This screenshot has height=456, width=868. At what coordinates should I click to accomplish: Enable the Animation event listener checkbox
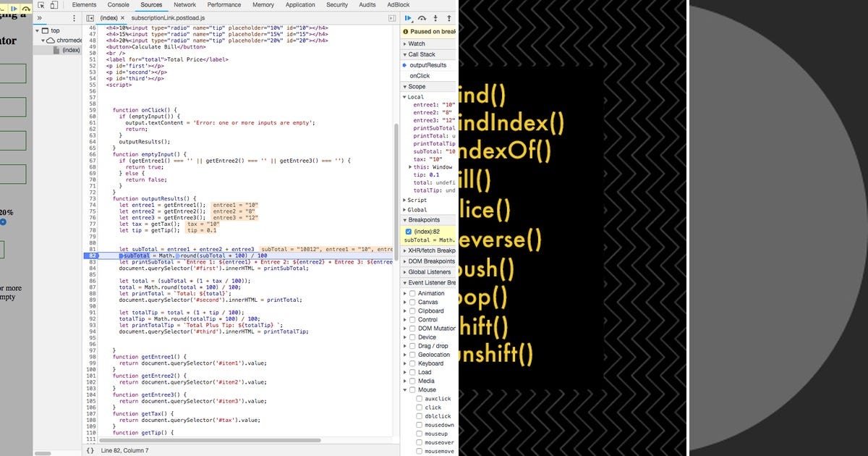click(x=412, y=293)
